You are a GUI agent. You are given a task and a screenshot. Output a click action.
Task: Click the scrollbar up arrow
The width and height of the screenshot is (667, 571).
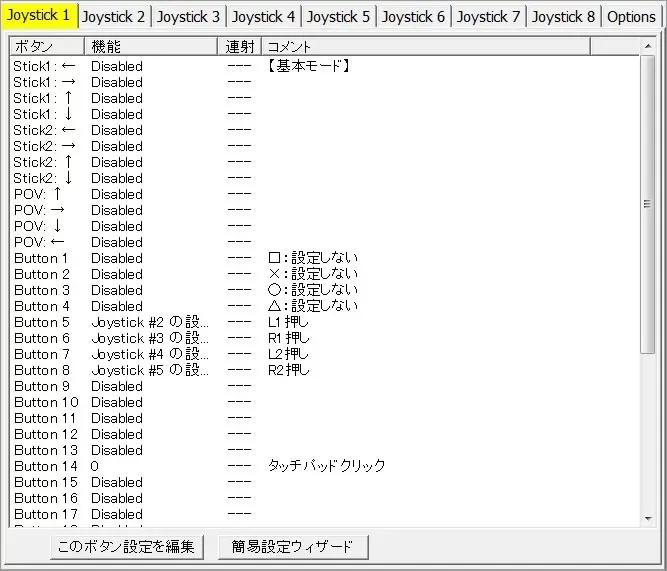click(x=648, y=46)
